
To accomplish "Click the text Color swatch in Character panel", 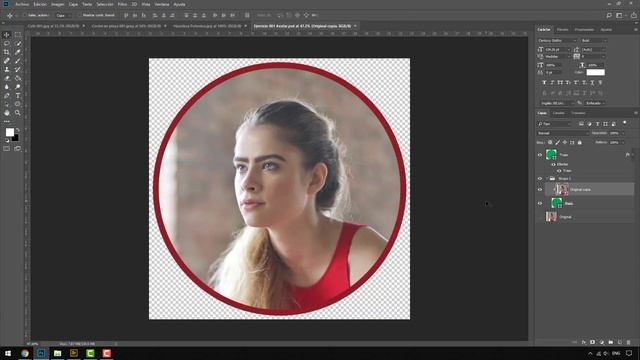I will [x=596, y=72].
